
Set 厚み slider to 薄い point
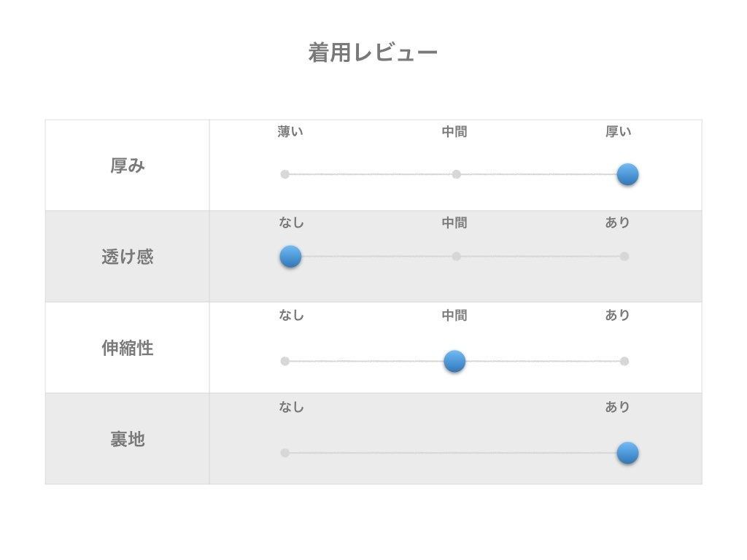285,174
